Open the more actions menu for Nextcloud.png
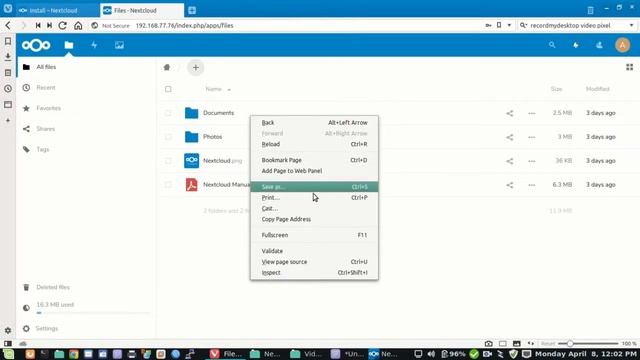 pos(531,161)
